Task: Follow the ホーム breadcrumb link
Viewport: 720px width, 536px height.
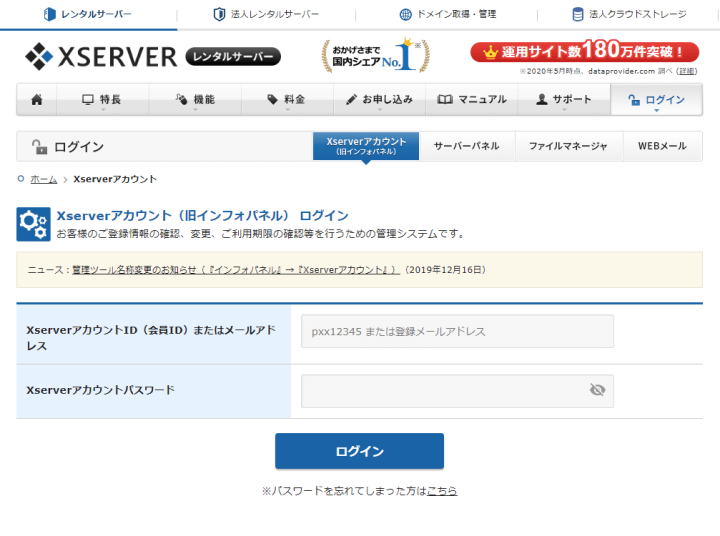Action: (x=44, y=180)
